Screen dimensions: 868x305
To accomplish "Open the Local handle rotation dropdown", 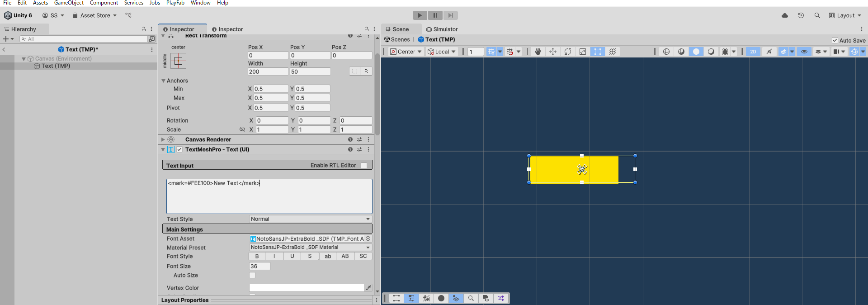I will click(x=442, y=52).
